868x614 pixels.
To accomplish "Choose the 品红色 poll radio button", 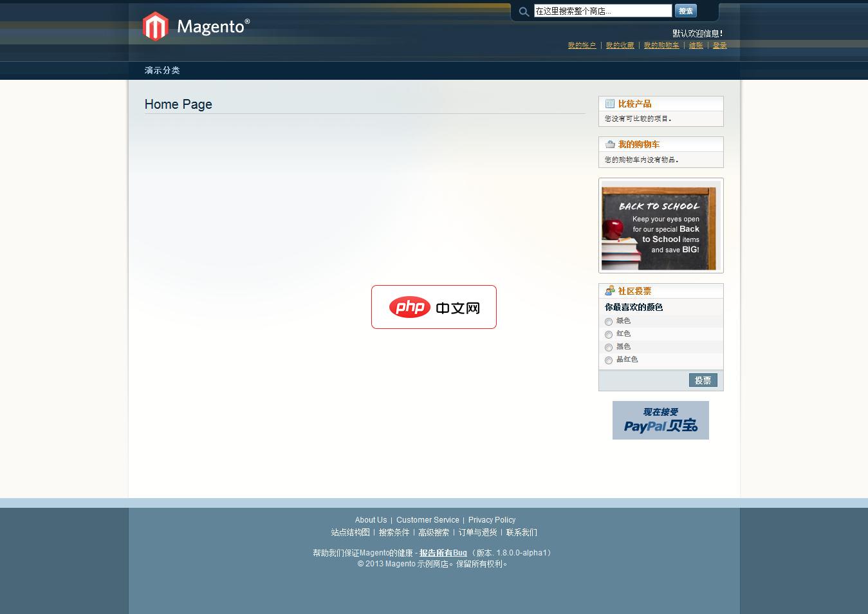I will [x=609, y=360].
